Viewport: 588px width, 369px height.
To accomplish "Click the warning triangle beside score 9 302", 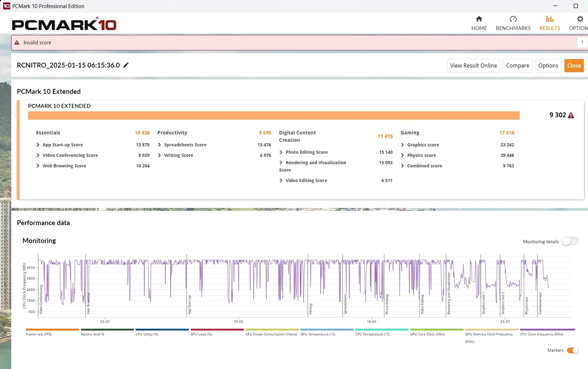I will click(571, 115).
